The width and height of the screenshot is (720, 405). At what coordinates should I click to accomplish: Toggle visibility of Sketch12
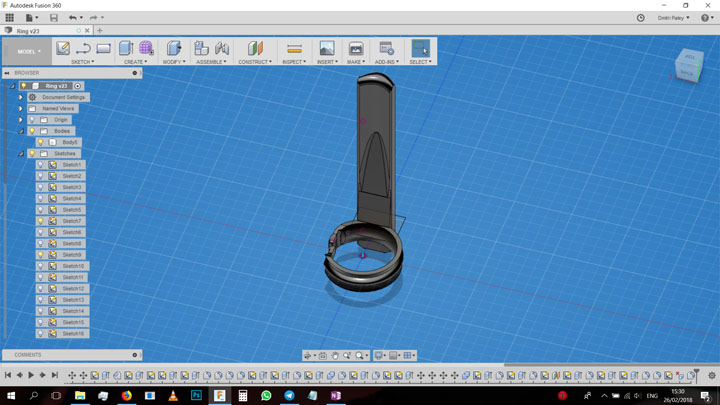click(40, 288)
